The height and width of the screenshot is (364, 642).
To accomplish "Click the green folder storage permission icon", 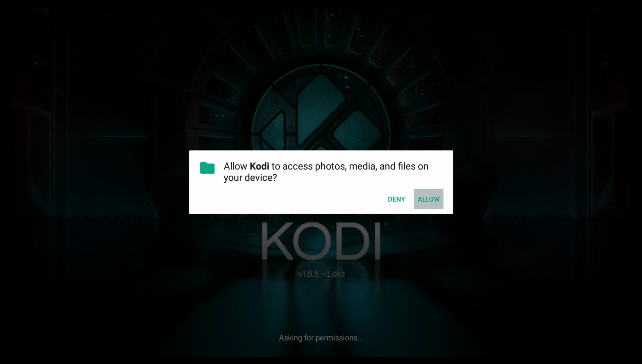I will pos(207,168).
